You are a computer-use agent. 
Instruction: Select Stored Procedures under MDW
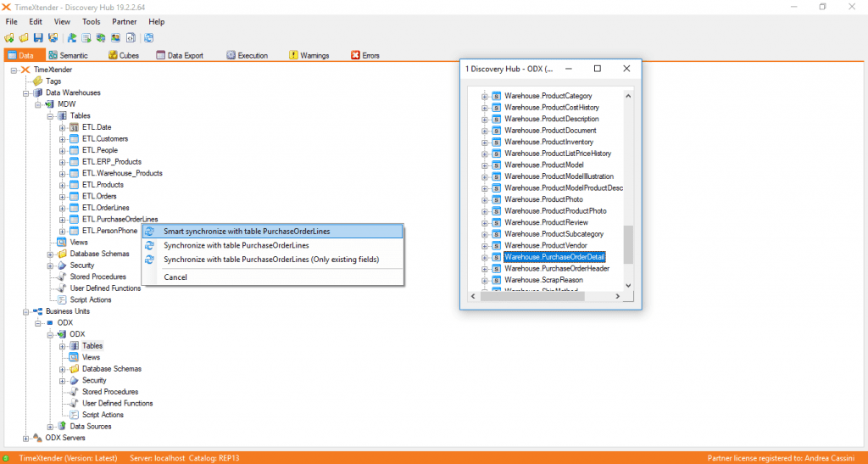coord(98,277)
